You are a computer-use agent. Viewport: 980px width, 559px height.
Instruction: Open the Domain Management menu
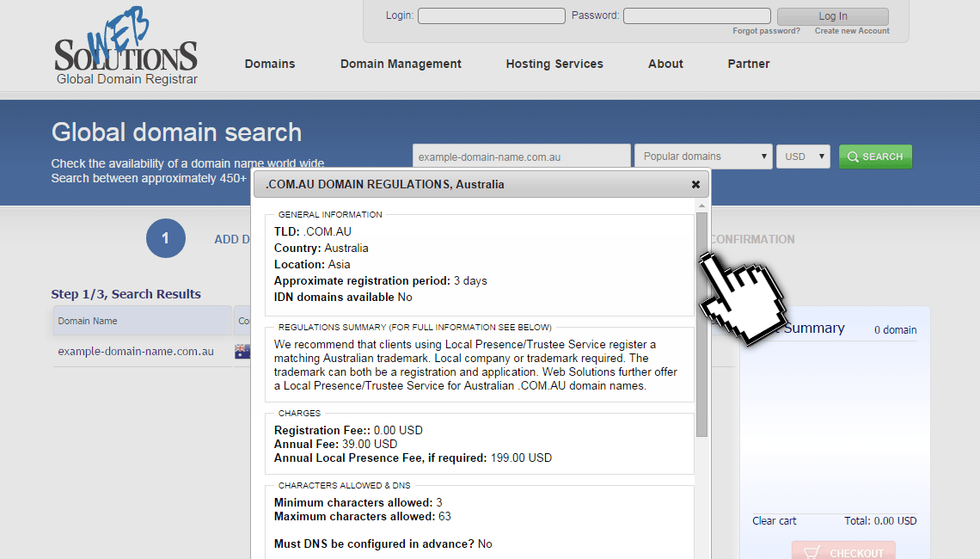401,64
